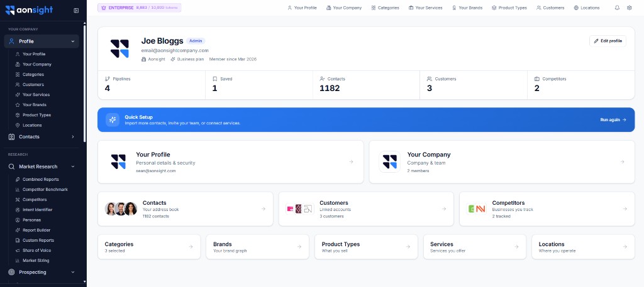The width and height of the screenshot is (644, 287).
Task: Click the Market Sizing chart icon
Action: 18,261
